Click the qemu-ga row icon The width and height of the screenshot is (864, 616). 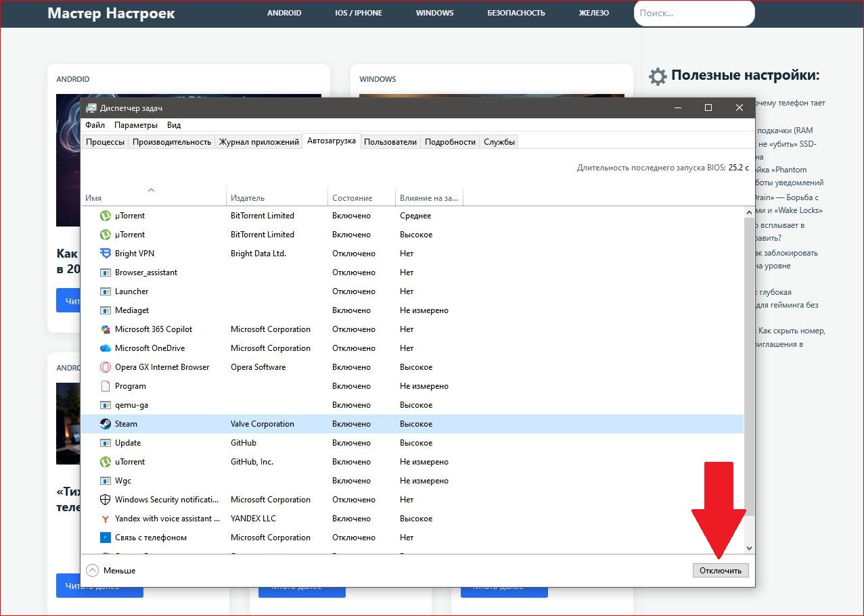point(105,405)
